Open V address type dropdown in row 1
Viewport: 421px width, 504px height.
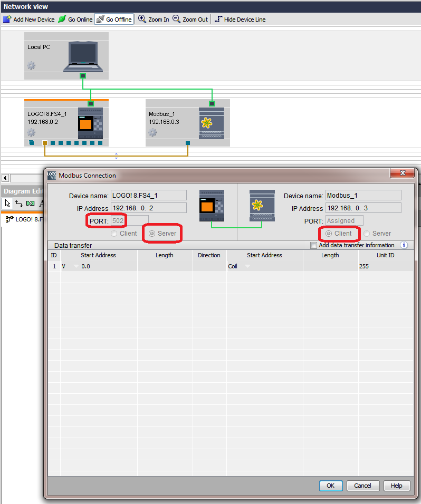click(76, 266)
